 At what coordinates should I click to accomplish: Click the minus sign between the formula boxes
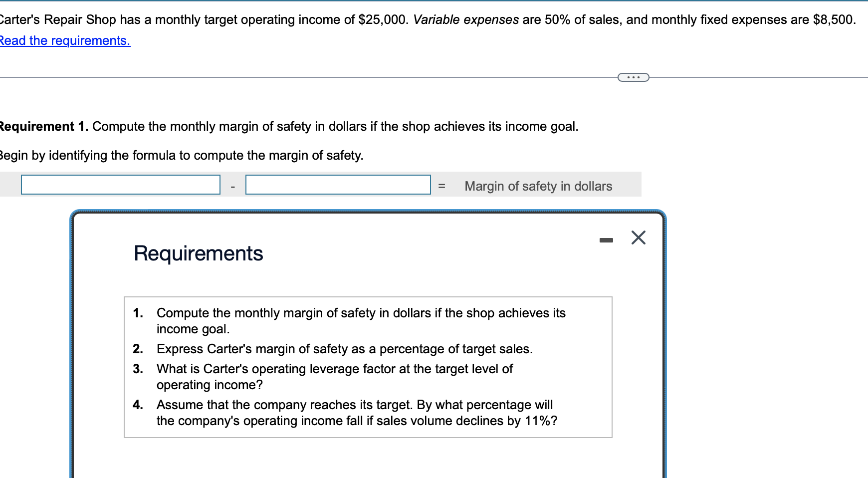tap(232, 186)
